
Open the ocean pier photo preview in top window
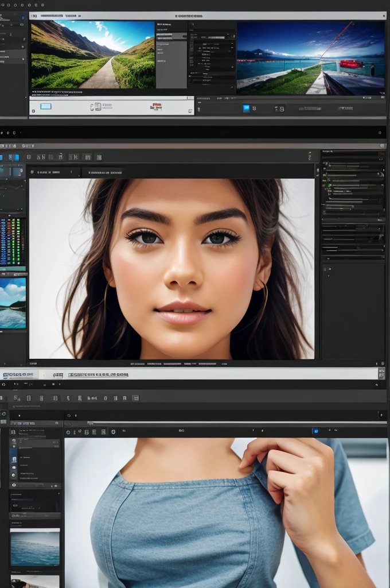pos(311,58)
